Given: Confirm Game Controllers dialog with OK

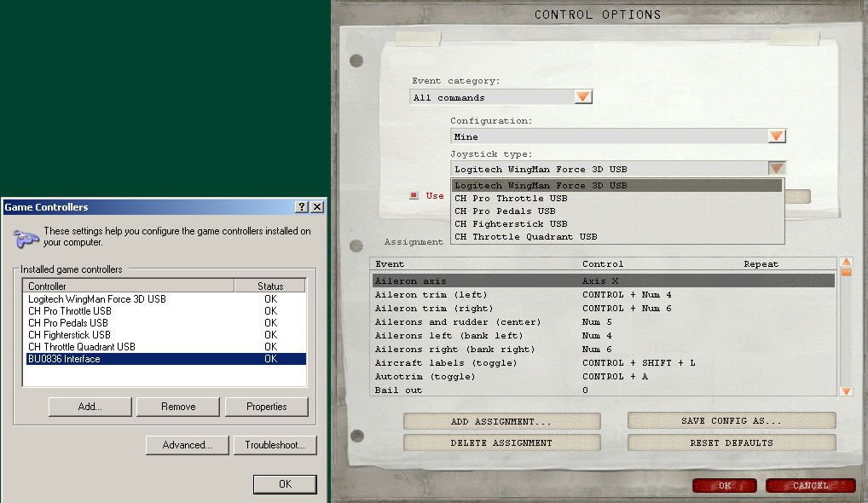Looking at the screenshot, I should pyautogui.click(x=285, y=484).
